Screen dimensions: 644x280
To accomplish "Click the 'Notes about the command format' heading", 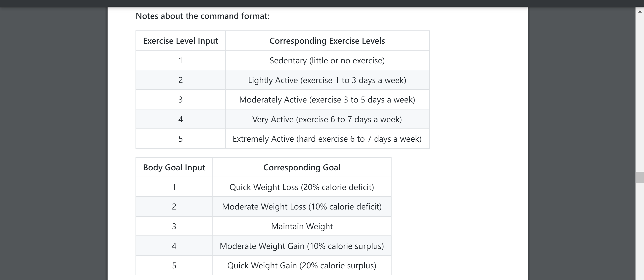I will [203, 16].
